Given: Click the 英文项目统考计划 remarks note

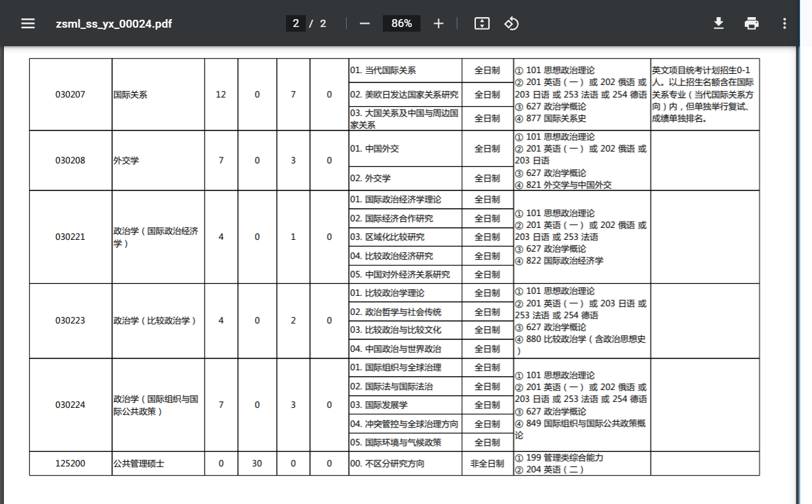Looking at the screenshot, I should coord(703,94).
